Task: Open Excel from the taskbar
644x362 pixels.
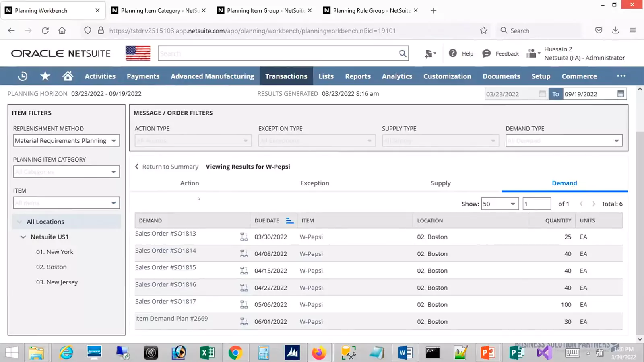Action: pos(207,353)
